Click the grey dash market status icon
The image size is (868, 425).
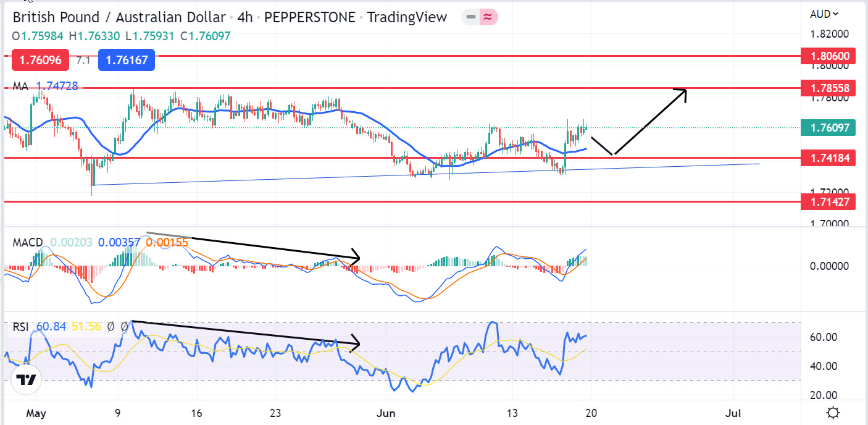click(x=471, y=17)
